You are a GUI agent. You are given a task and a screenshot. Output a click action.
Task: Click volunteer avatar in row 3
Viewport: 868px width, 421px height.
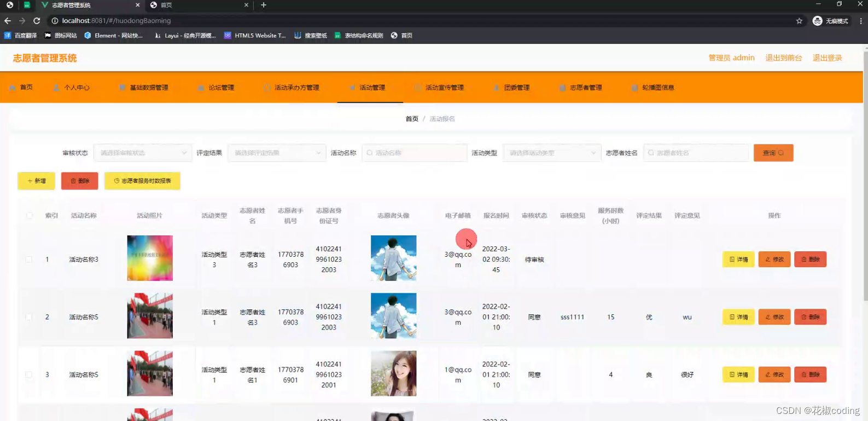click(x=393, y=373)
